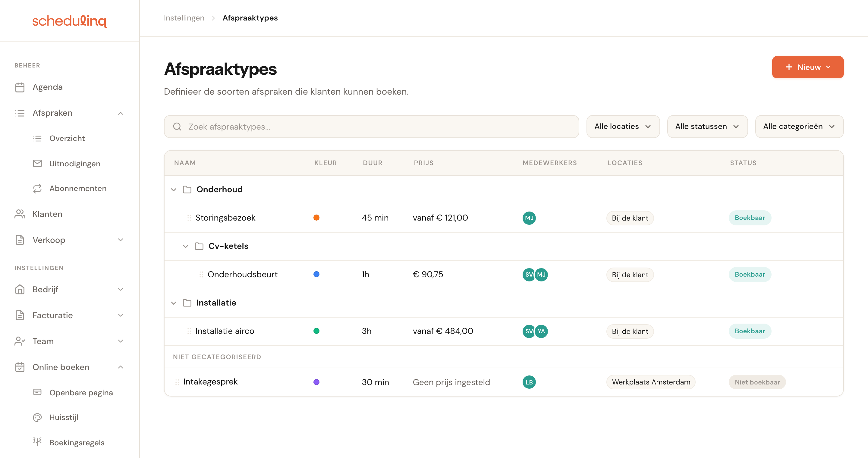Open the Storingsbezoek appointment type

[225, 218]
